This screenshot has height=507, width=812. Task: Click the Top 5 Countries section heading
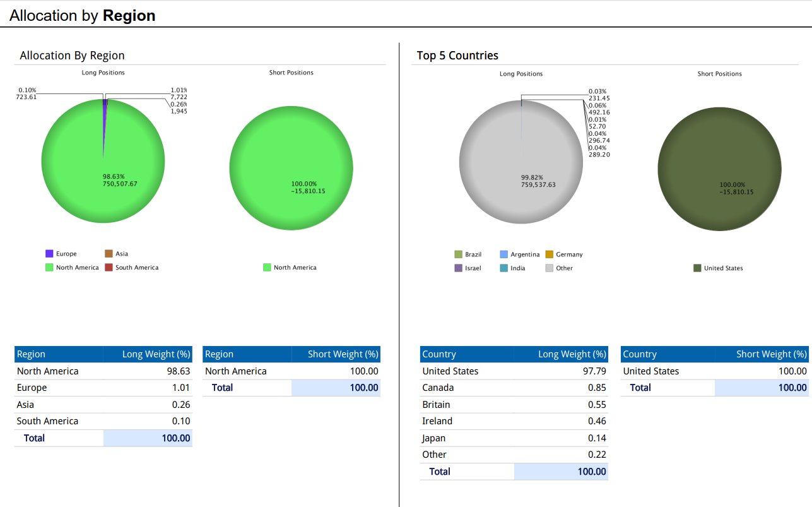pyautogui.click(x=457, y=56)
